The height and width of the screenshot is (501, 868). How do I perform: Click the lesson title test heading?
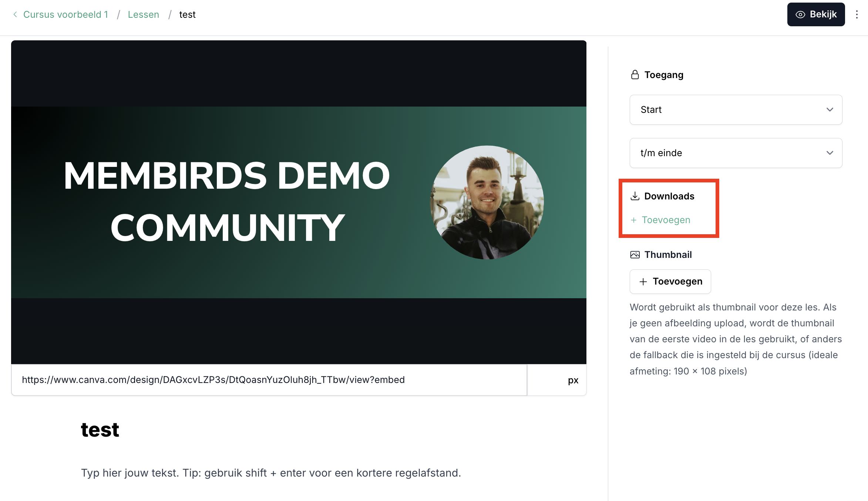[x=100, y=430]
